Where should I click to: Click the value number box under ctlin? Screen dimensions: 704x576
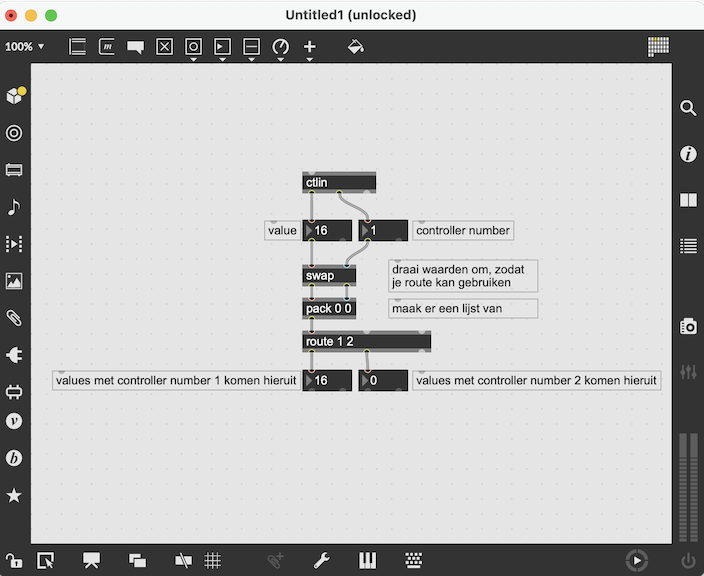[x=327, y=231]
